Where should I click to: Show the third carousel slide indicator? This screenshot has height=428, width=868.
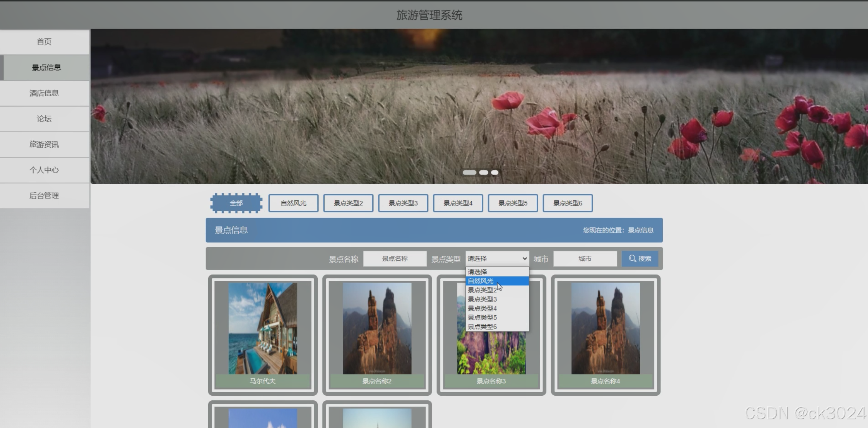495,173
